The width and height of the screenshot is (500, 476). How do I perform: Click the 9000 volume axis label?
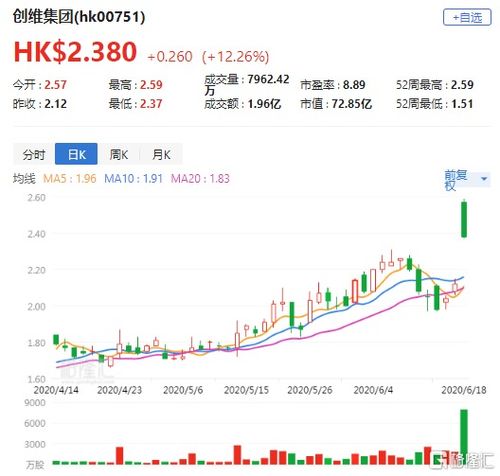point(35,403)
